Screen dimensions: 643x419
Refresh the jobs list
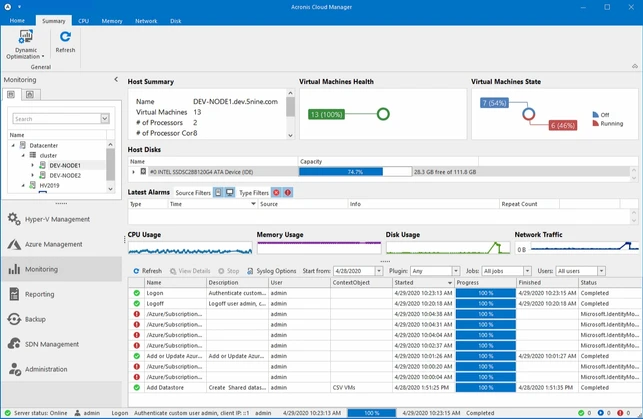pyautogui.click(x=147, y=271)
